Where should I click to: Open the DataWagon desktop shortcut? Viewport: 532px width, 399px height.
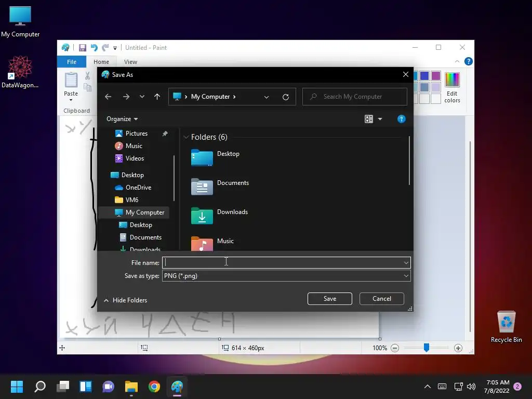pos(20,72)
